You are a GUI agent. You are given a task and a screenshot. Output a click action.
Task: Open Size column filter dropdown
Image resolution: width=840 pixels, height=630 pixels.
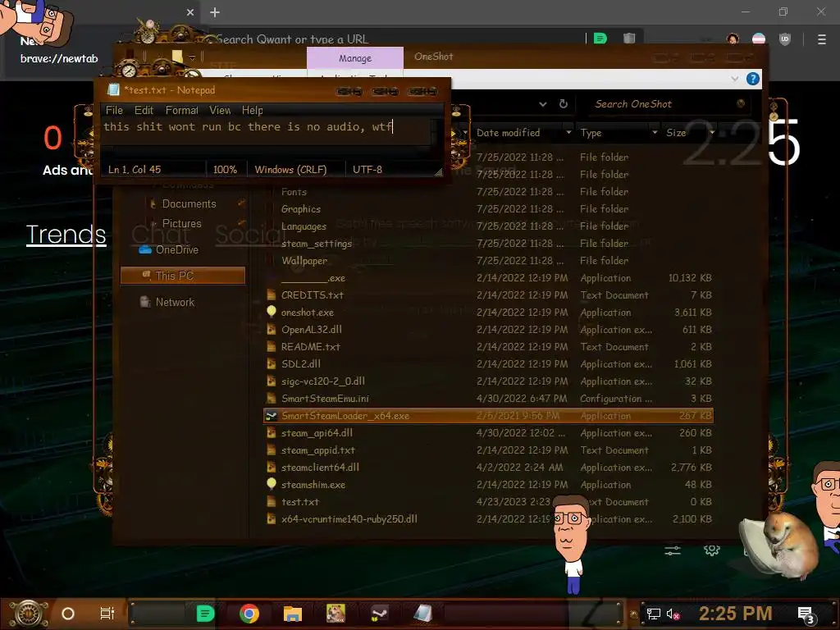click(712, 132)
